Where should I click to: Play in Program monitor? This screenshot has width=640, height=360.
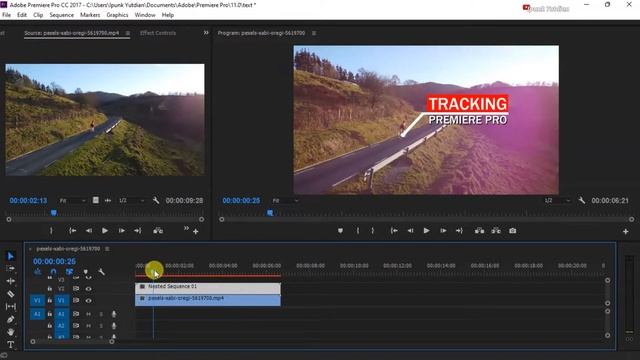(427, 231)
